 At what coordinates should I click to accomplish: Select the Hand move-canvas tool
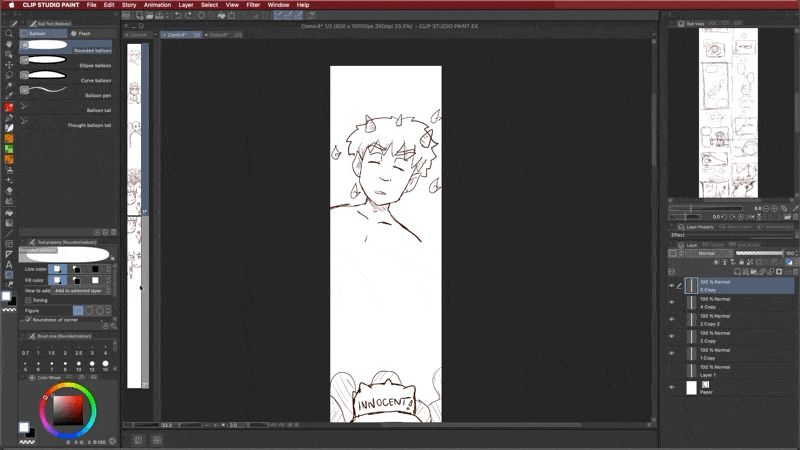[x=9, y=44]
